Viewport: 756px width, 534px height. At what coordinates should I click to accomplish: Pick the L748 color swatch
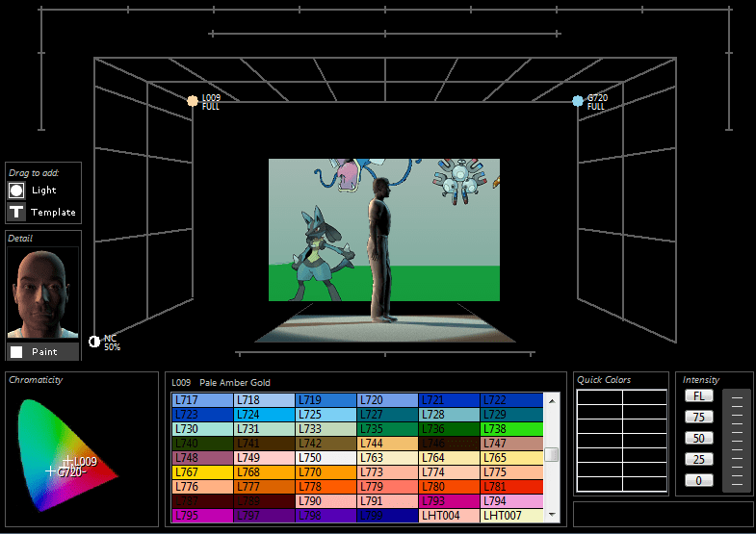tap(202, 457)
